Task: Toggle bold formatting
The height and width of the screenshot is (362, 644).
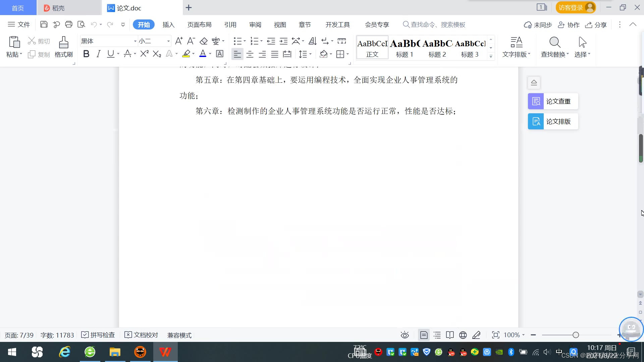Action: pyautogui.click(x=86, y=54)
